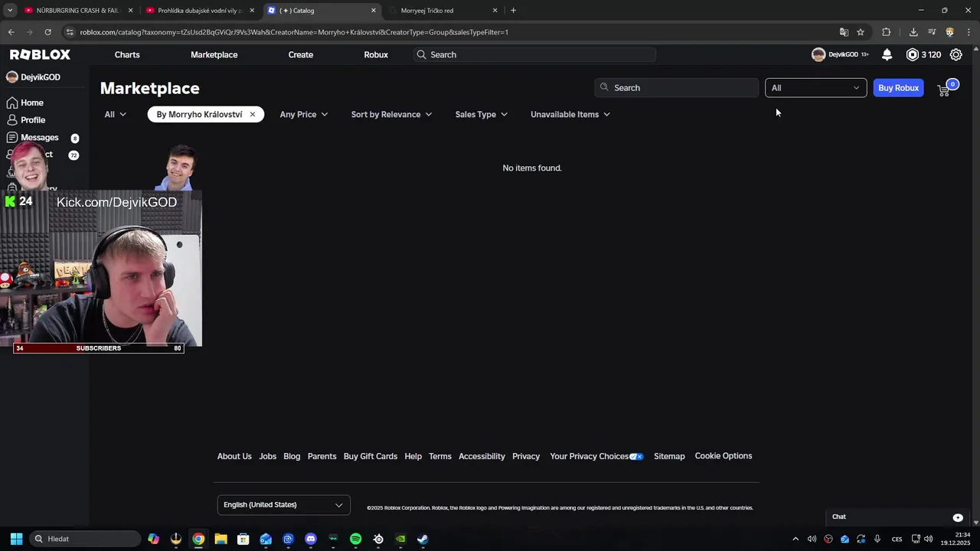Open DejvikGOD profile name in sidebar

[41, 77]
